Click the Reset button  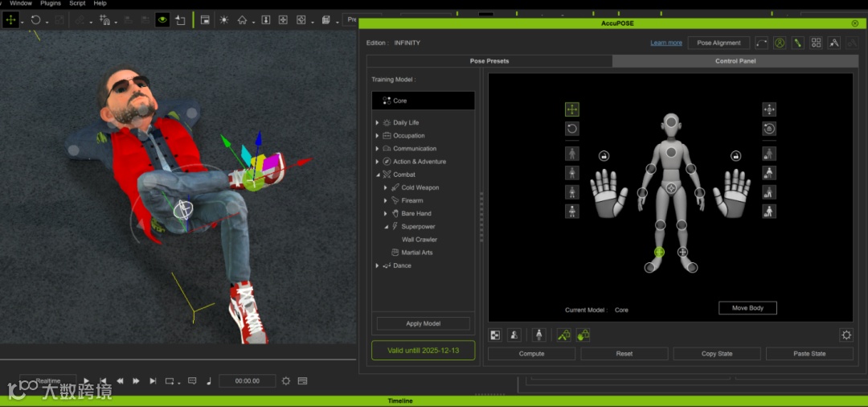pyautogui.click(x=624, y=353)
